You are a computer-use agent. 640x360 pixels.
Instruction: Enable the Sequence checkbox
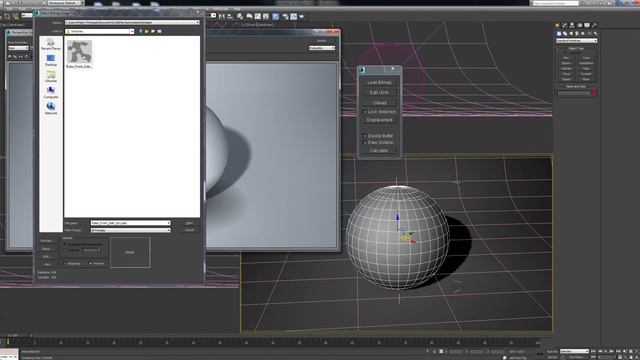(x=65, y=263)
